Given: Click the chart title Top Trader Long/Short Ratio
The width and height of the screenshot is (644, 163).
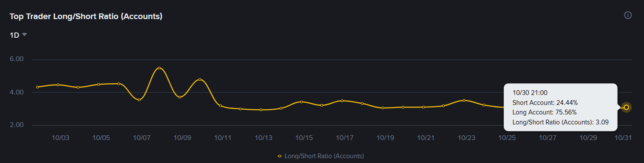Looking at the screenshot, I should click(x=86, y=16).
